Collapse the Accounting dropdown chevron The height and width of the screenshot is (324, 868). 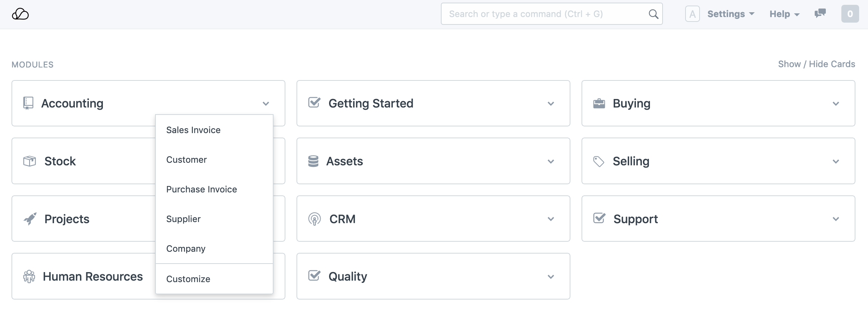click(x=266, y=103)
